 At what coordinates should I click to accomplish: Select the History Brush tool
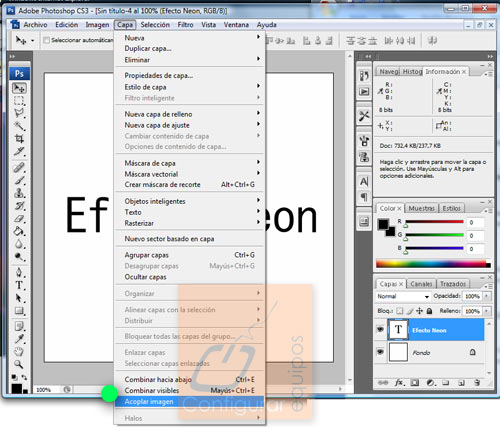19,206
